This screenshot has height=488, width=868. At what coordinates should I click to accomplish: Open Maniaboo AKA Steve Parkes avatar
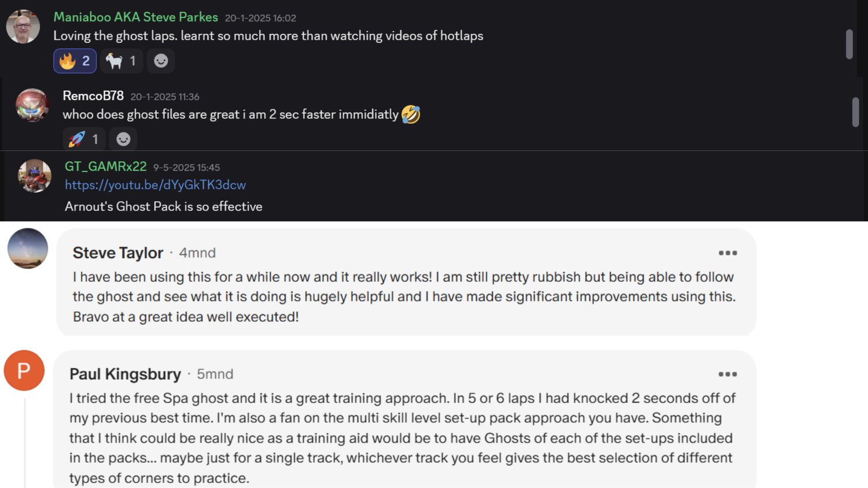pyautogui.click(x=23, y=27)
